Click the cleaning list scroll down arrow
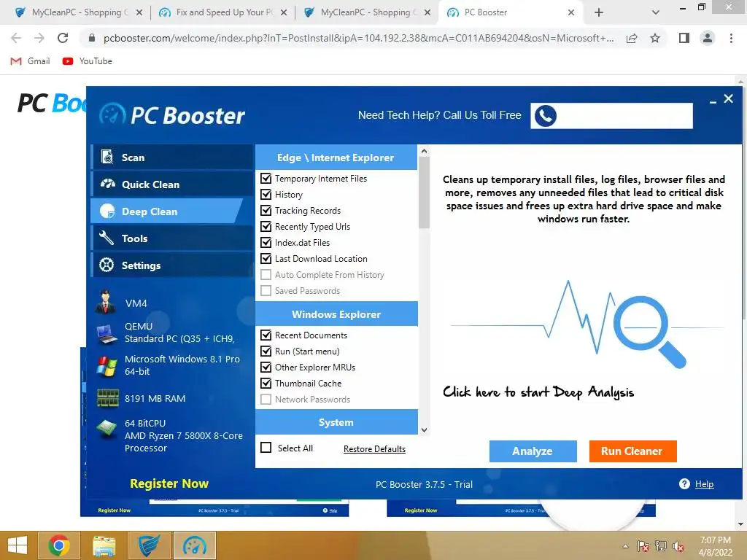747x560 pixels. (424, 430)
